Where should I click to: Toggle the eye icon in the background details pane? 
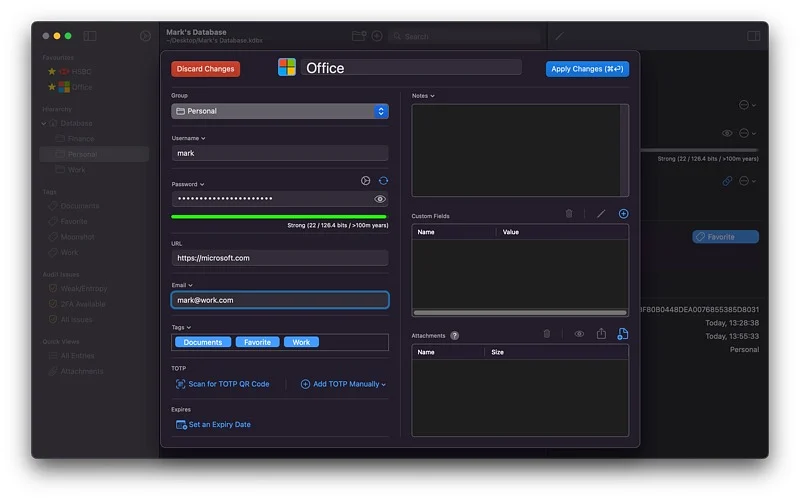727,133
